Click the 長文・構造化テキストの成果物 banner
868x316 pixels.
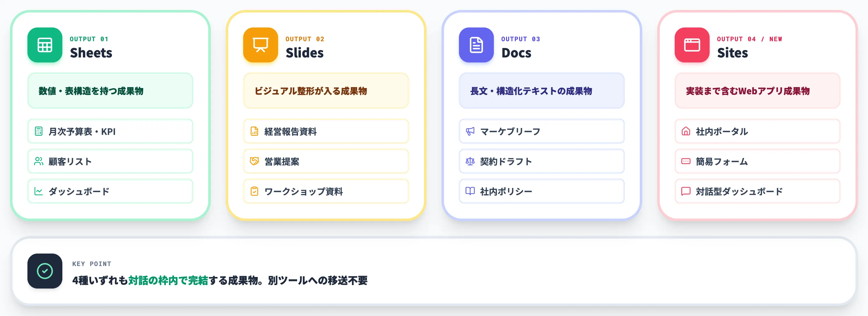pos(542,91)
